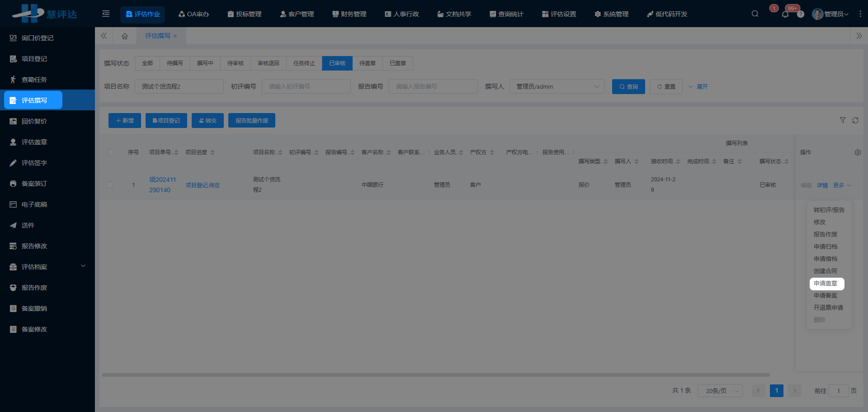Toggle the select-all checkbox in table header
Viewport: 868px width, 412px height.
click(111, 152)
